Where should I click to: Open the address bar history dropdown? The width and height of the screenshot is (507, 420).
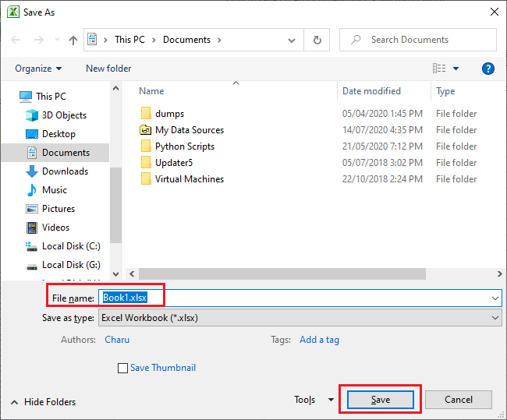pos(292,40)
